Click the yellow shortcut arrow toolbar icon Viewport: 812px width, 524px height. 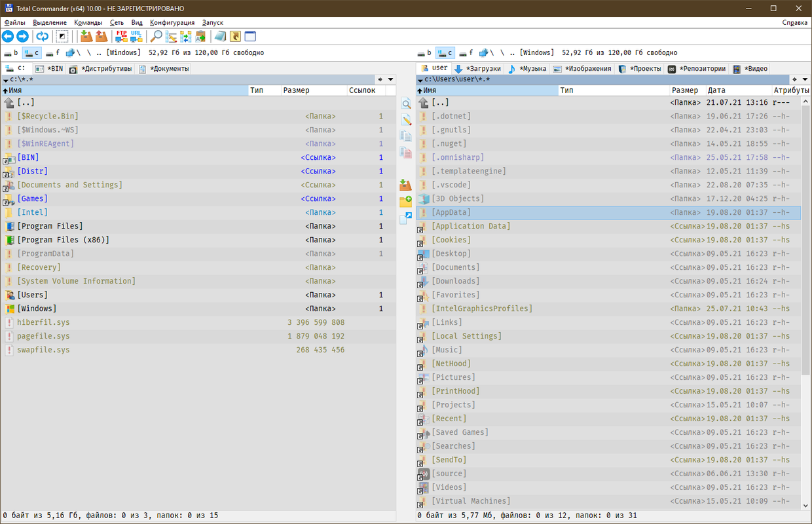(235, 37)
